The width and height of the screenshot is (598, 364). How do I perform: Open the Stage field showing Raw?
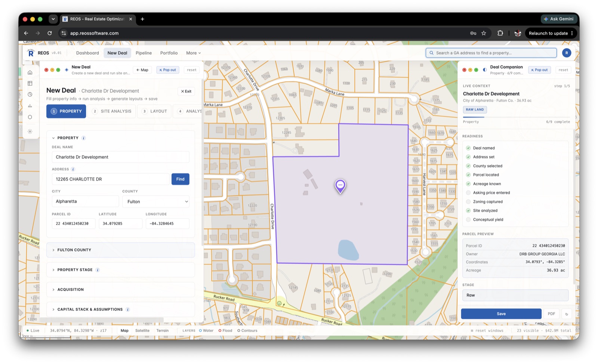click(515, 295)
